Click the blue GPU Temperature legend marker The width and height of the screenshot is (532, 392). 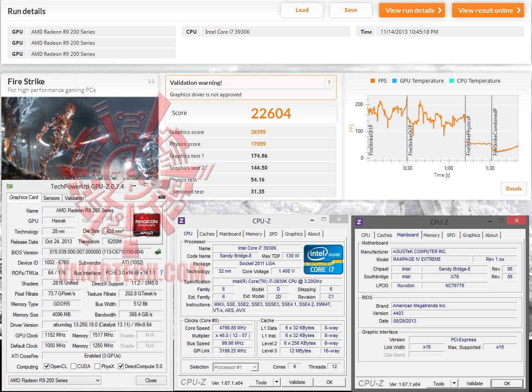[394, 81]
